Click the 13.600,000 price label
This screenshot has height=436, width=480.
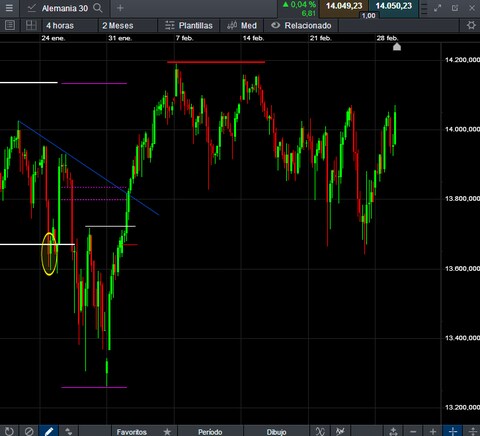(x=462, y=268)
